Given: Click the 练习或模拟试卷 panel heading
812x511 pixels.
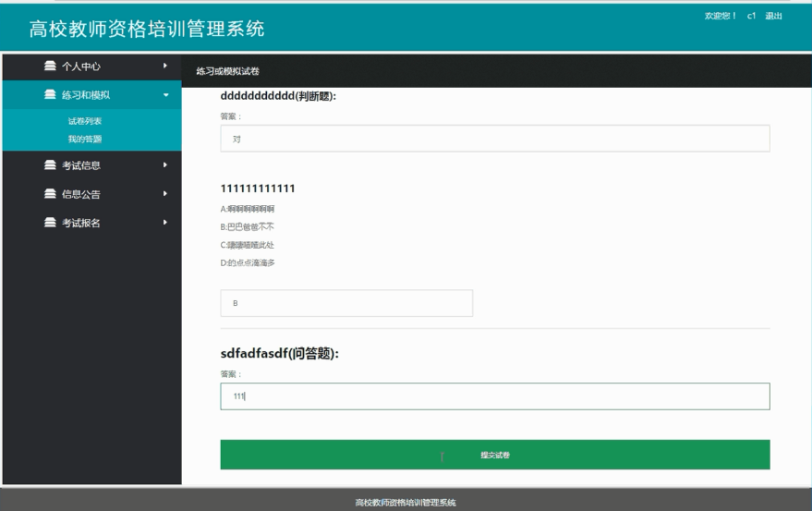Looking at the screenshot, I should (228, 71).
